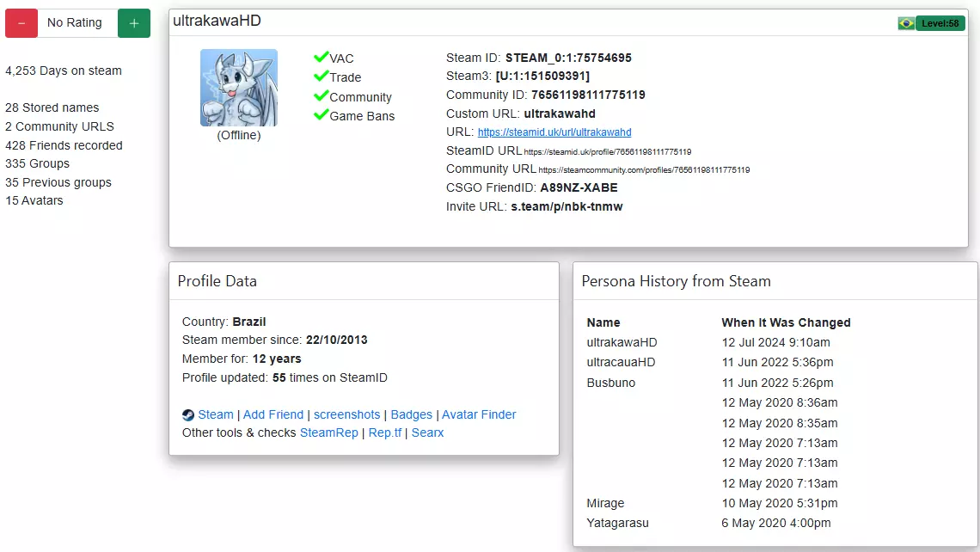Viewport: 980px width, 552px height.
Task: Open the SteamRep check link
Action: coord(329,432)
